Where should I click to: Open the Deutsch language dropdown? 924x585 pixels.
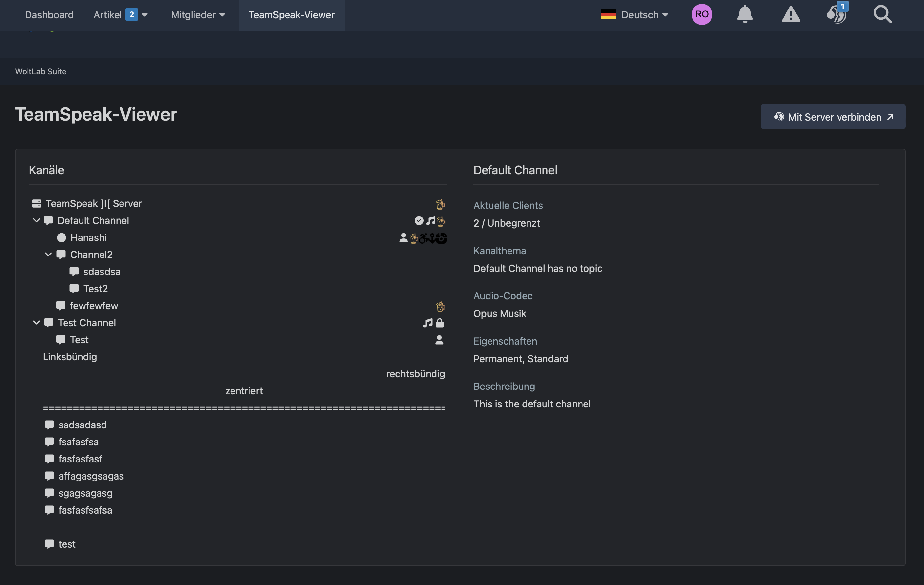coord(634,15)
